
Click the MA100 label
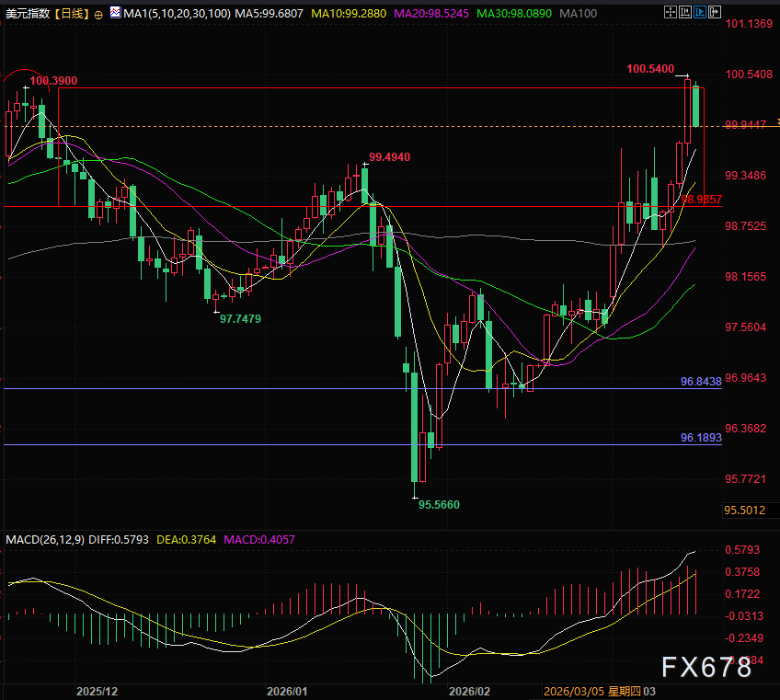point(578,14)
